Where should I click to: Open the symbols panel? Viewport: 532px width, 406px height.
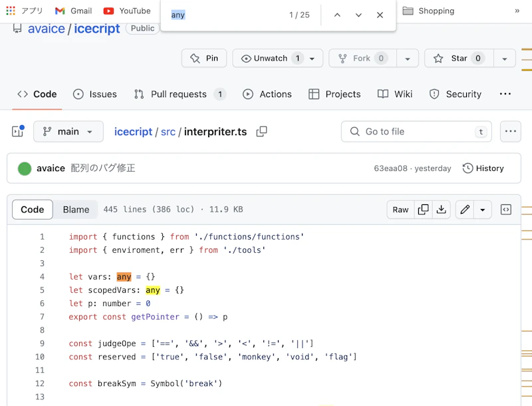pyautogui.click(x=506, y=210)
